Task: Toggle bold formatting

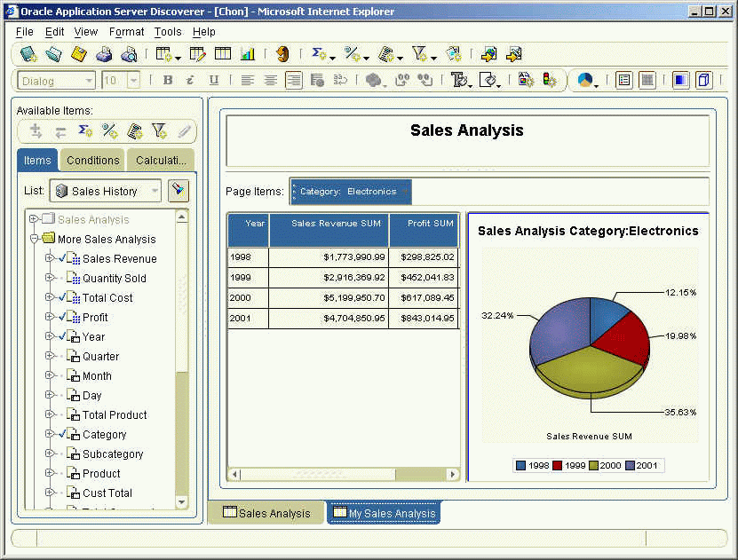Action: (168, 81)
